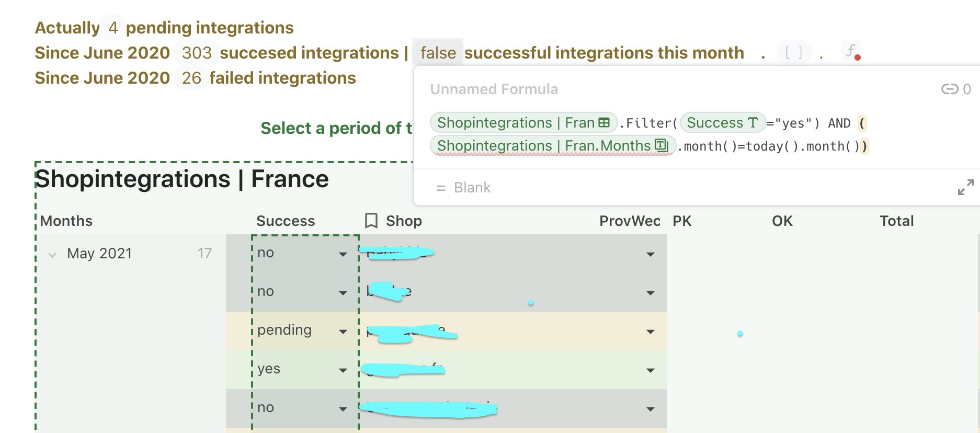This screenshot has width=980, height=433.
Task: Click the Unnamed Formula name field
Action: coord(494,89)
